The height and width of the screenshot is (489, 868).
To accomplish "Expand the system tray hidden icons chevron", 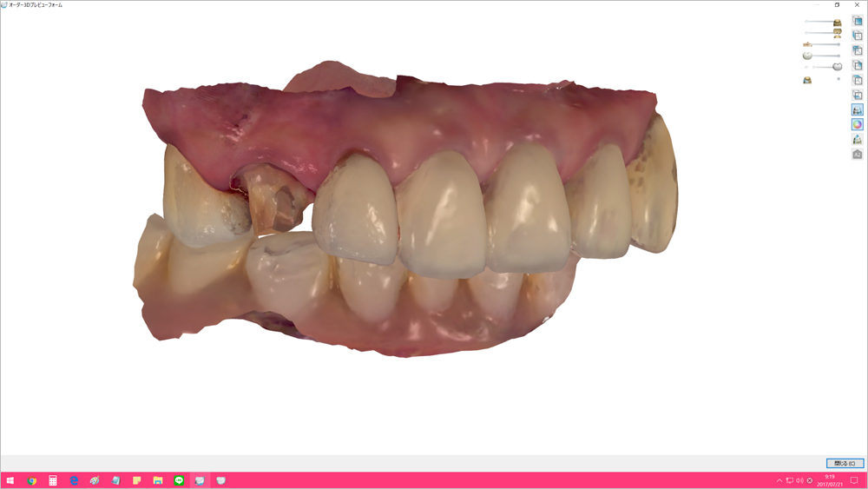I will pyautogui.click(x=779, y=480).
